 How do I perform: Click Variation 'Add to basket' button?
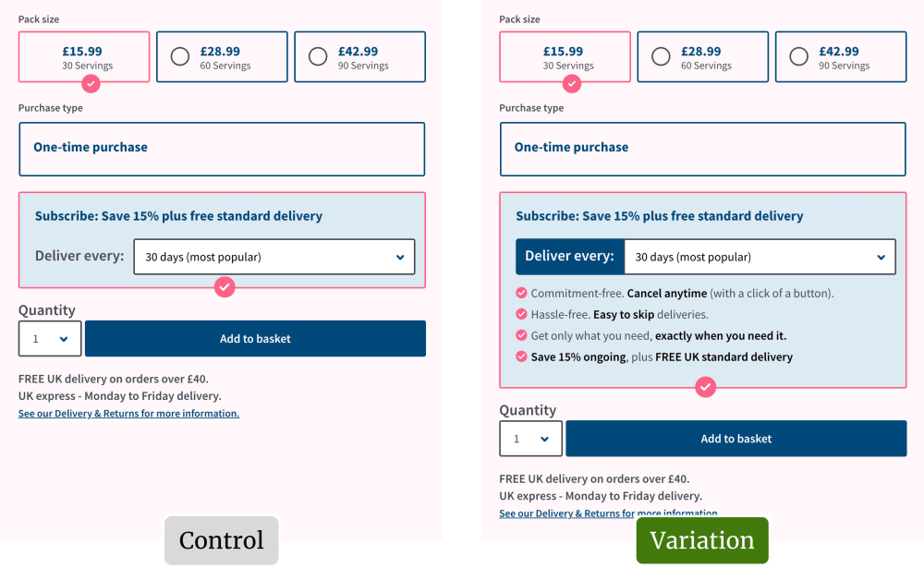pos(736,439)
